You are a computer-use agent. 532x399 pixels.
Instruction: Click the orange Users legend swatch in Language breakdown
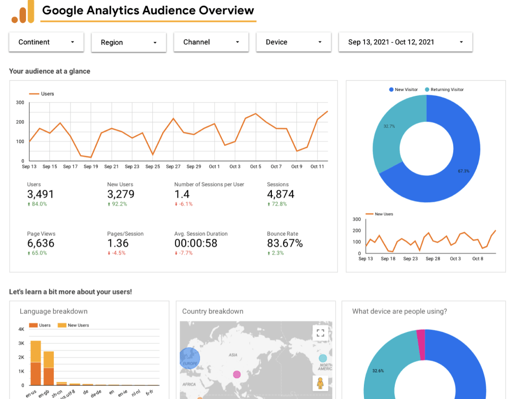33,325
